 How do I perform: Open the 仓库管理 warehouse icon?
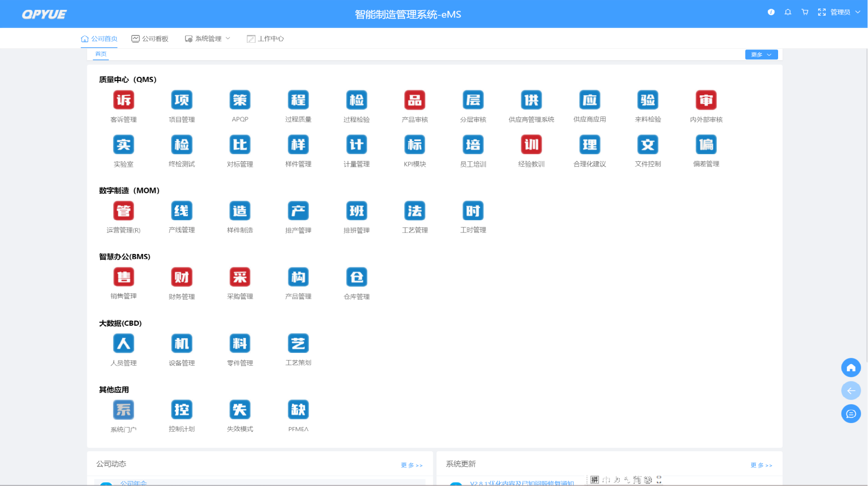tap(356, 277)
